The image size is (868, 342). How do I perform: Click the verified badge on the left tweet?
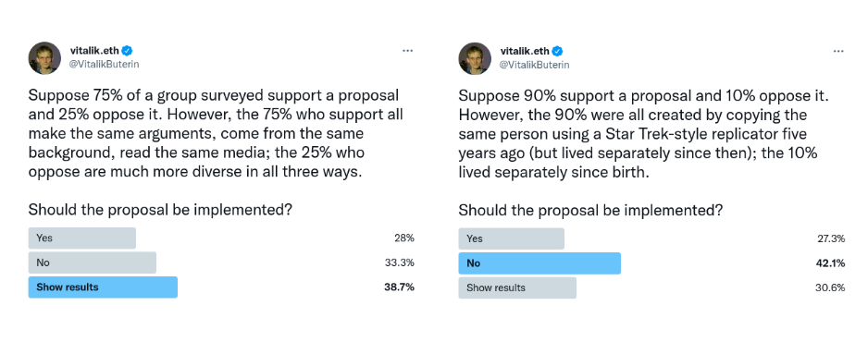127,51
